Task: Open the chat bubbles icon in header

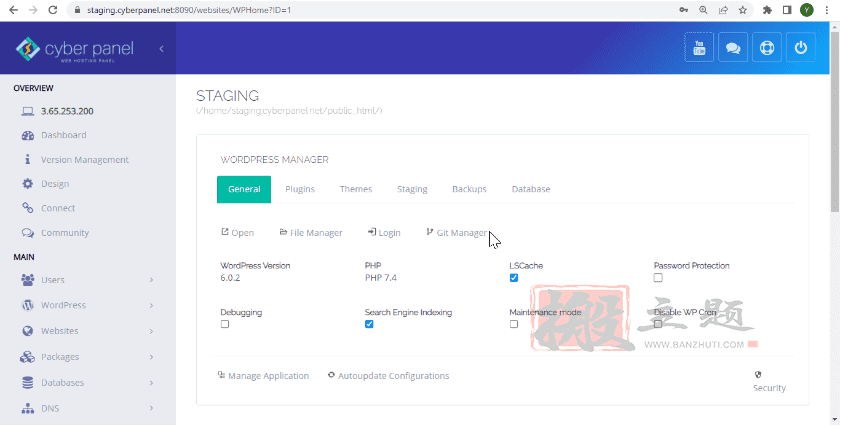Action: tap(732, 47)
